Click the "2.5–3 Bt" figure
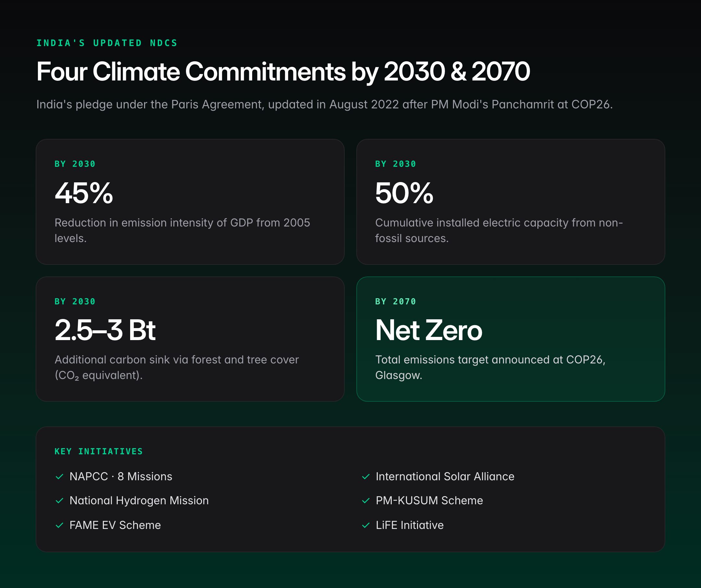Image resolution: width=701 pixels, height=588 pixels. pyautogui.click(x=105, y=330)
